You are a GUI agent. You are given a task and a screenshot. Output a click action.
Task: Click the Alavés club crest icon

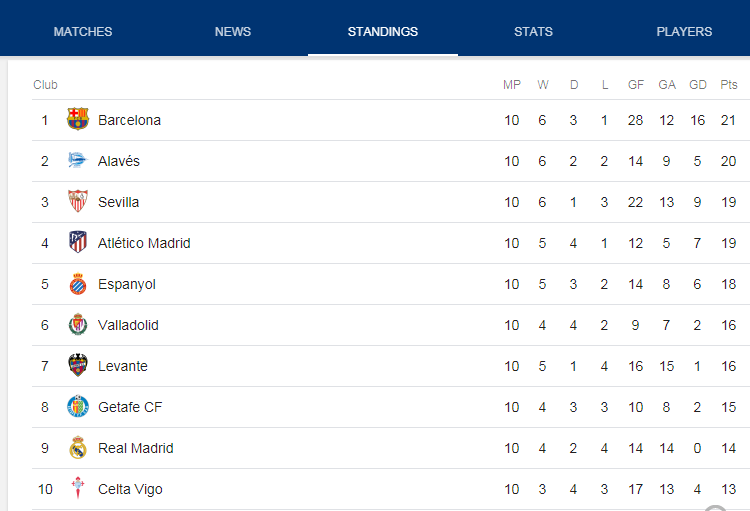click(78, 161)
